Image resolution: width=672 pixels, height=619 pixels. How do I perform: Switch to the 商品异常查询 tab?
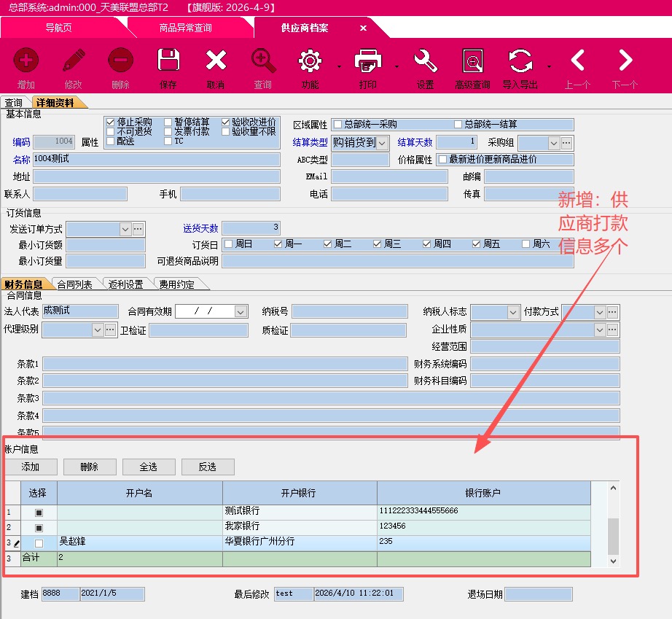[185, 28]
